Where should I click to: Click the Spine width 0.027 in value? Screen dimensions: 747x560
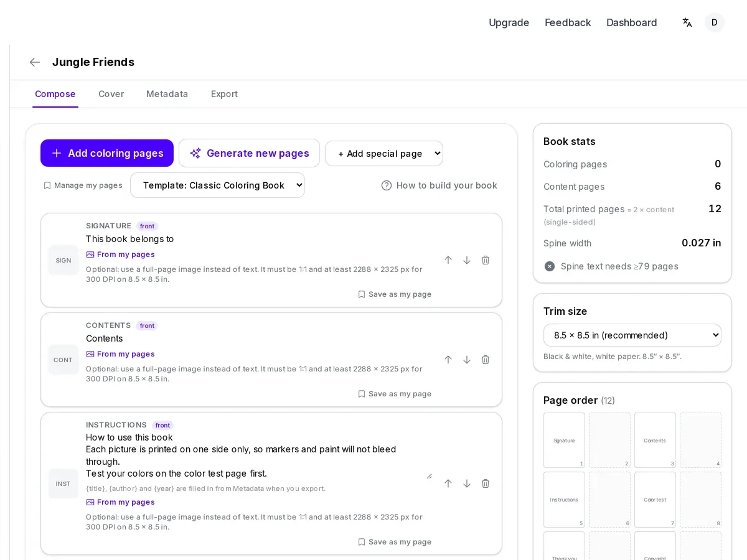click(x=702, y=243)
